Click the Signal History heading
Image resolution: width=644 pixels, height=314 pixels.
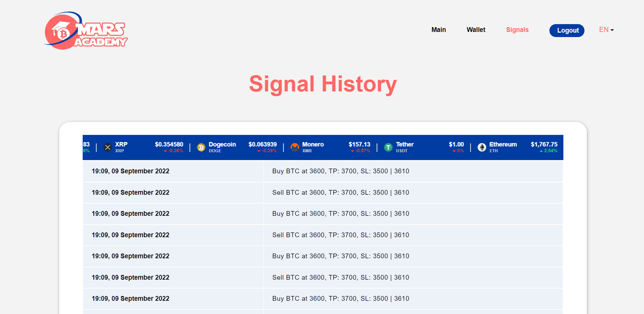point(323,84)
